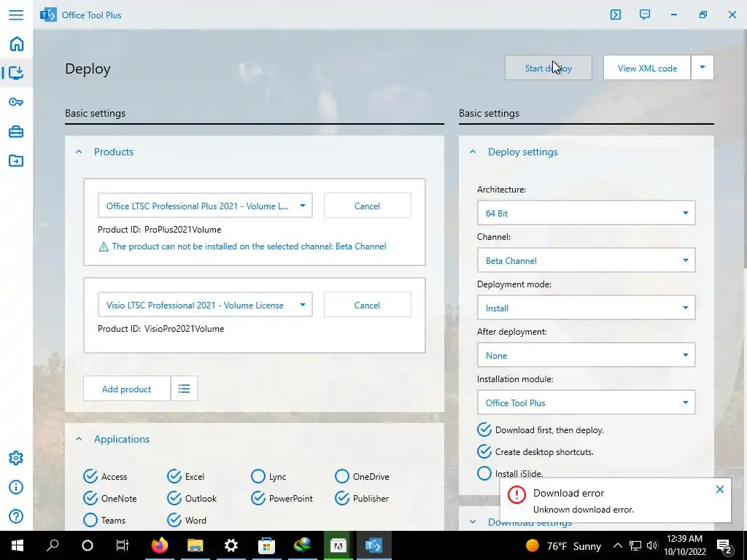Open Microsoft Store from the taskbar

[x=266, y=545]
